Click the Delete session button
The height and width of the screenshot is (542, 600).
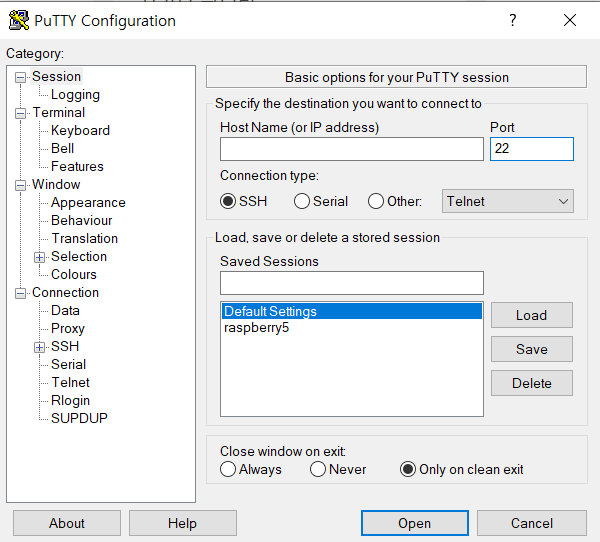(532, 383)
